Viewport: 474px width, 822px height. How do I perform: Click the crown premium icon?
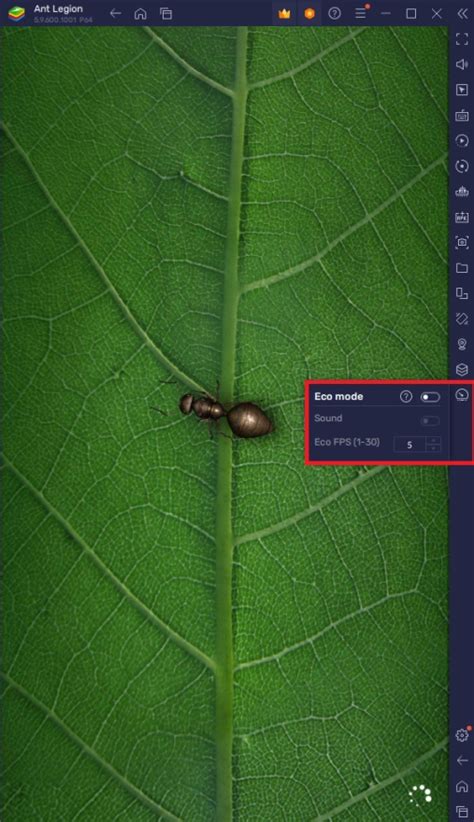[284, 14]
